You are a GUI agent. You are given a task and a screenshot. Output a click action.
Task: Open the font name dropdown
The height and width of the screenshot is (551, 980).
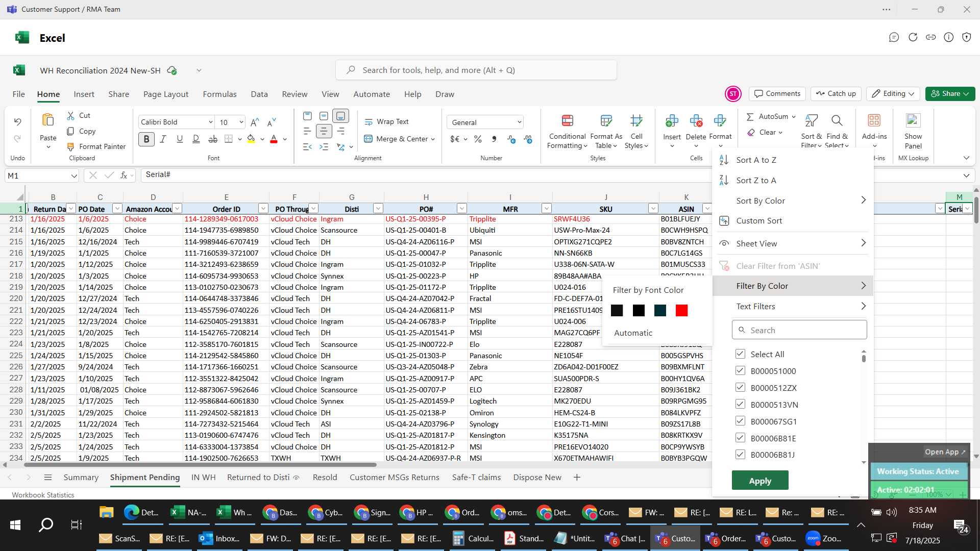coord(210,122)
